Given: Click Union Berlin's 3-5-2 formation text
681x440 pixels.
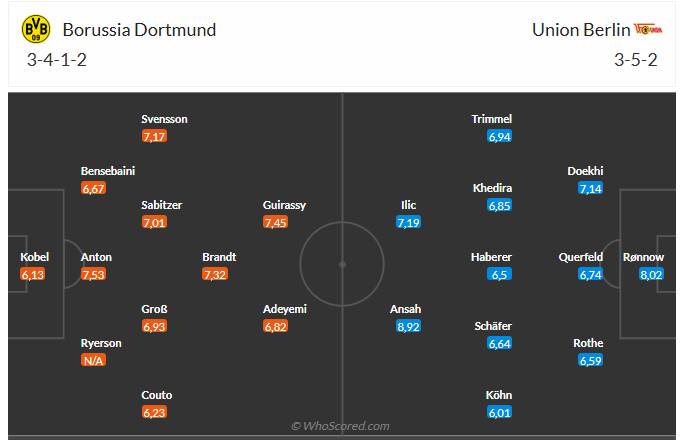Looking at the screenshot, I should [x=635, y=59].
